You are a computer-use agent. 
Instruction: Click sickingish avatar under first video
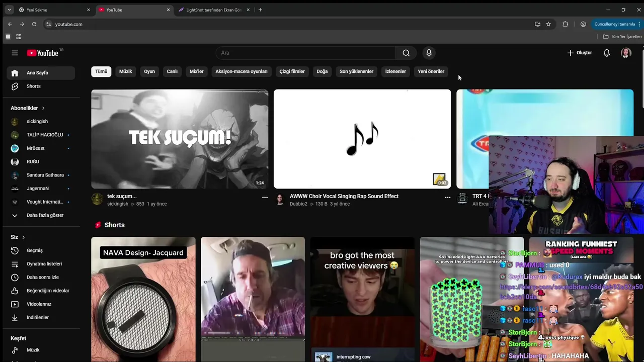pos(97,199)
